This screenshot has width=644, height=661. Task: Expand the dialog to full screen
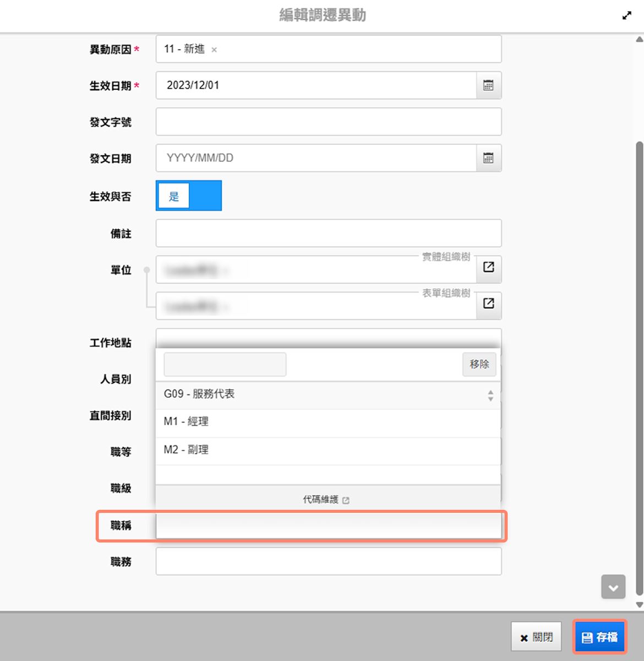tap(626, 15)
